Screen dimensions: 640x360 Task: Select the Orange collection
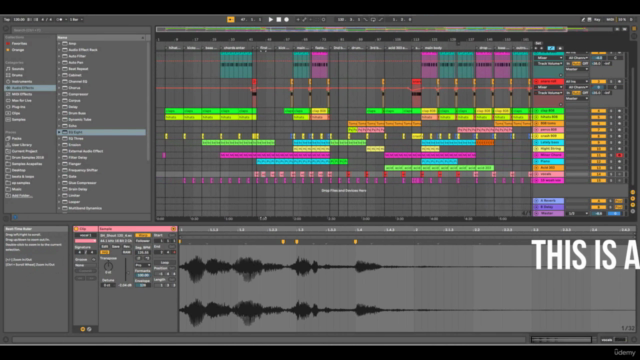18,50
